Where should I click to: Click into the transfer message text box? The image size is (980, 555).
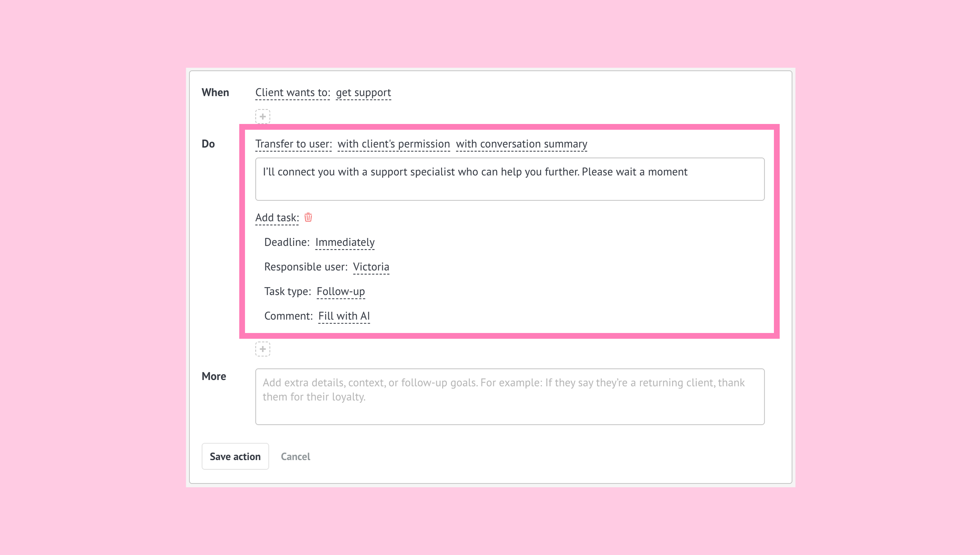point(509,179)
